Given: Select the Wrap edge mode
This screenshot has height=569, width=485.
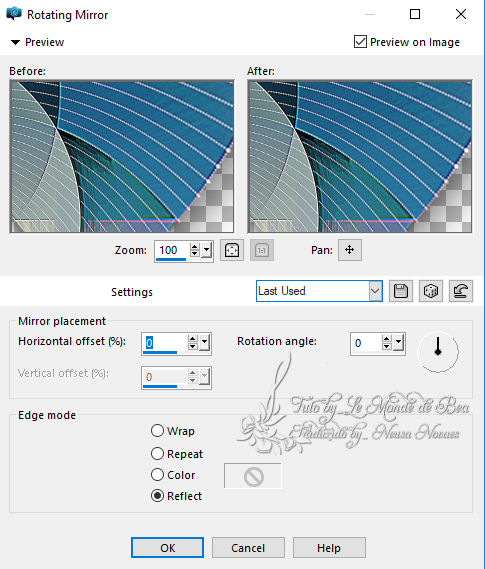Looking at the screenshot, I should click(157, 431).
